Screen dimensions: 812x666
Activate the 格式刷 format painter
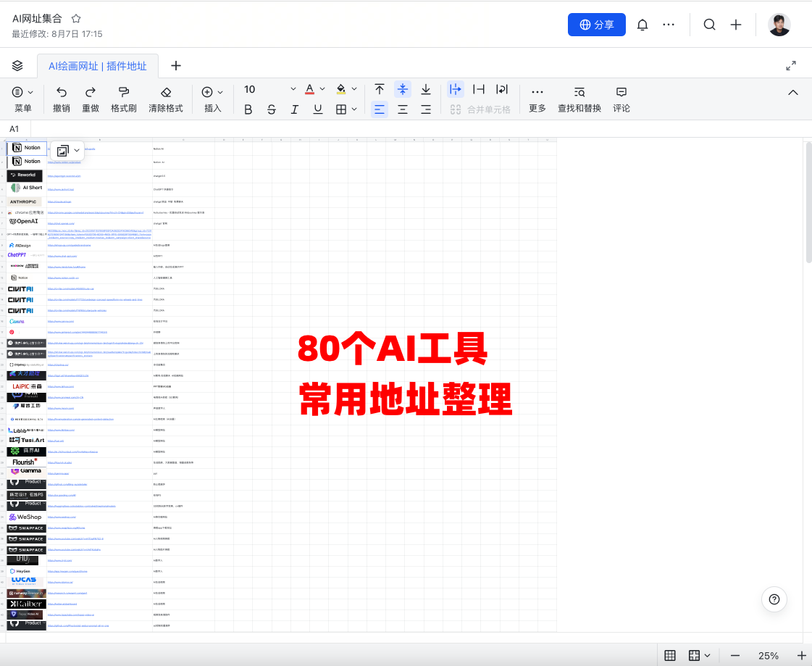(x=124, y=99)
